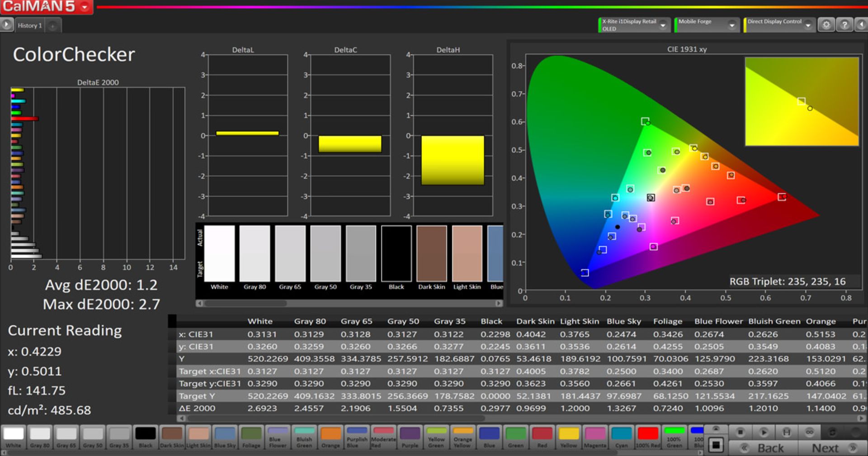
Task: Click the Back button
Action: (x=764, y=448)
